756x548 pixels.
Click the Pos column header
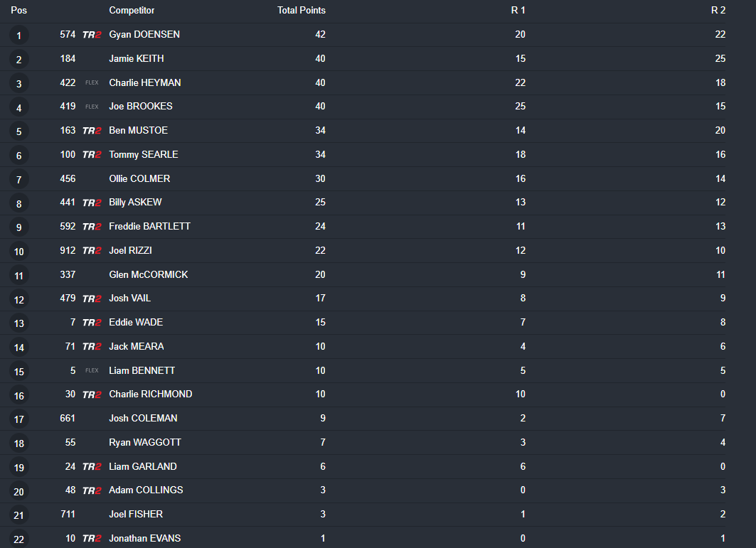click(x=18, y=10)
